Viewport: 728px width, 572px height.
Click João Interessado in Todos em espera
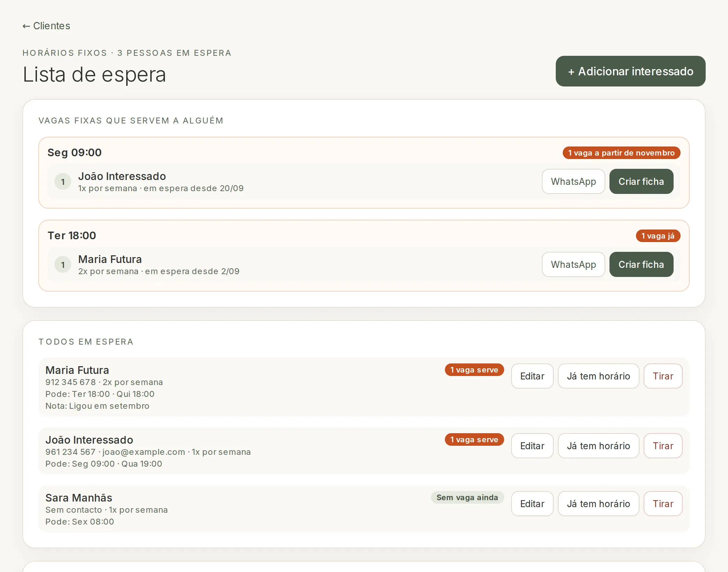click(x=89, y=440)
